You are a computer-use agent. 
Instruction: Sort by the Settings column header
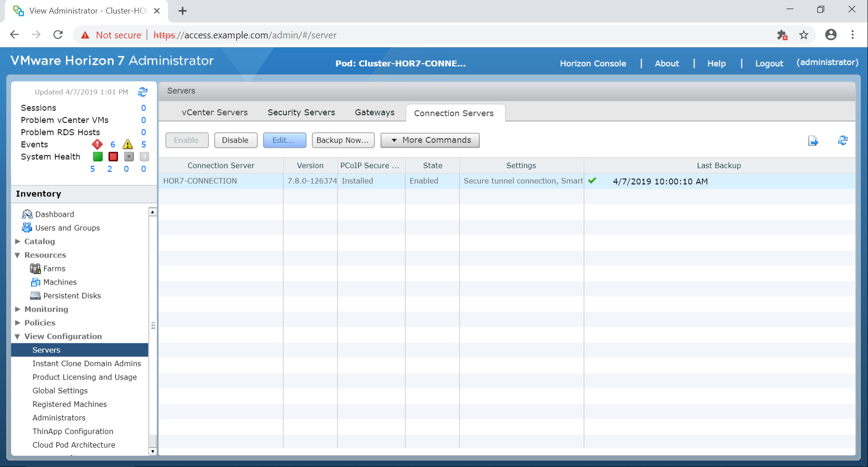[x=521, y=165]
